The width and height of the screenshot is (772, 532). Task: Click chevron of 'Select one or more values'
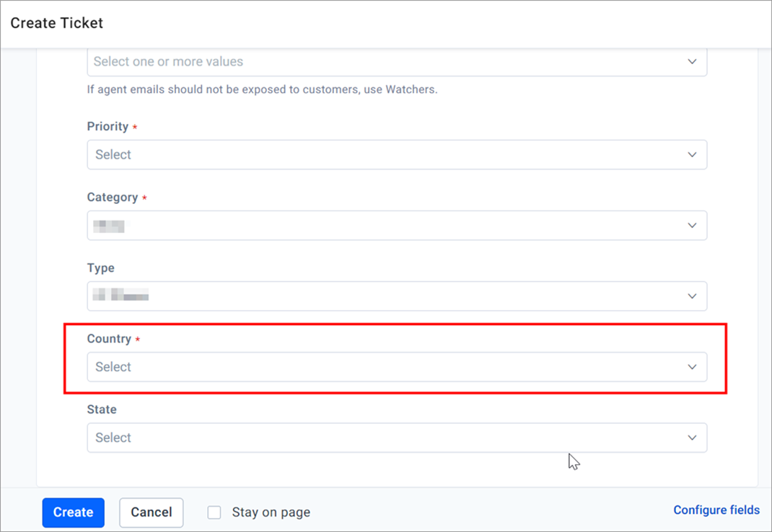pos(692,61)
